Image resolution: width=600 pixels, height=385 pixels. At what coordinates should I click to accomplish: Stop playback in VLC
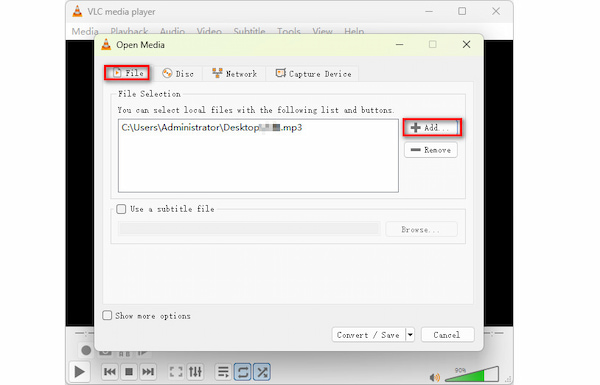click(129, 372)
